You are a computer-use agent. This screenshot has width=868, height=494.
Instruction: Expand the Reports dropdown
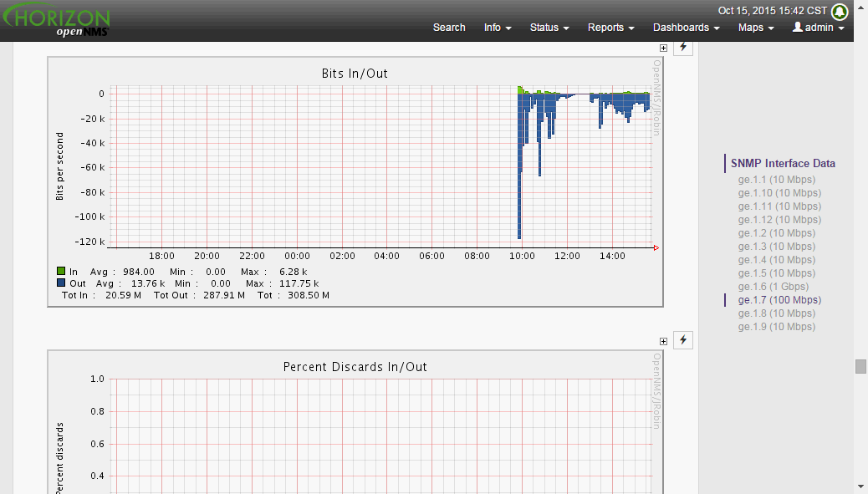[610, 28]
